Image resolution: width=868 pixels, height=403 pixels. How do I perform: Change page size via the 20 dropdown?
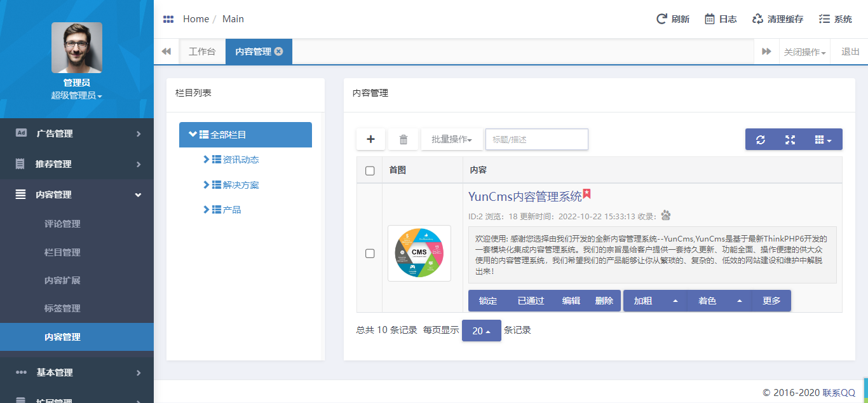[x=481, y=330]
